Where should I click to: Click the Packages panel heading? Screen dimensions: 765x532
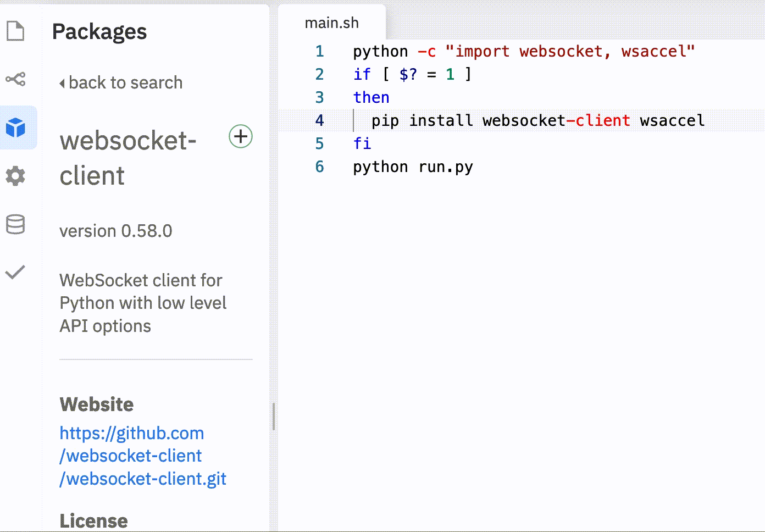click(99, 31)
